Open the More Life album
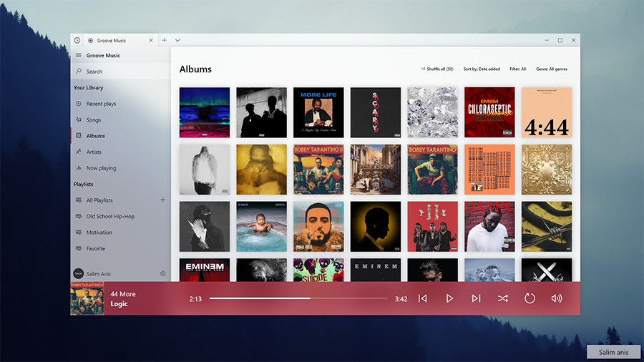This screenshot has width=644, height=362. [318, 112]
